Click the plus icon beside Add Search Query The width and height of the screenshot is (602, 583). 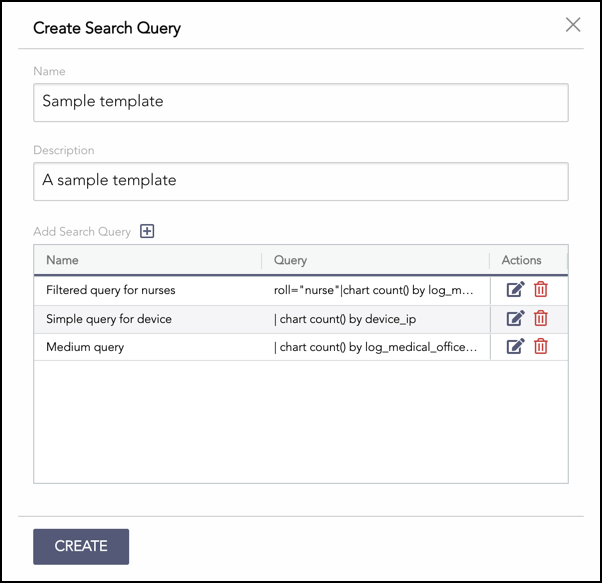click(147, 231)
